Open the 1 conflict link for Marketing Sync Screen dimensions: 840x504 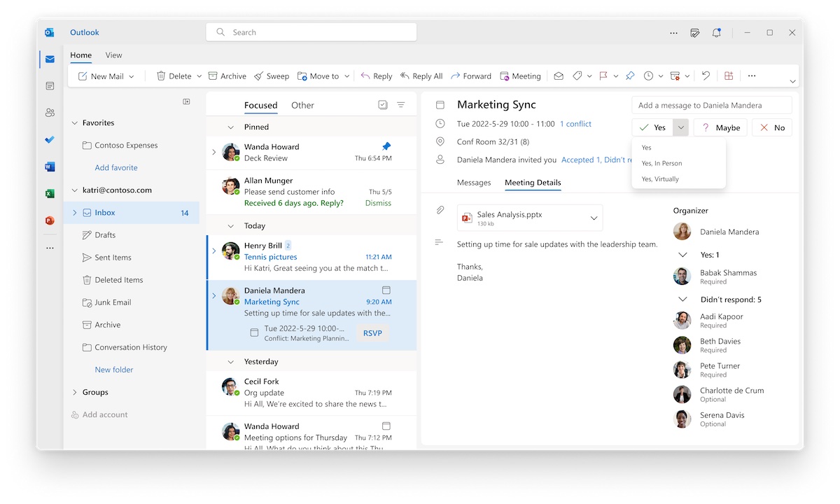coord(575,123)
